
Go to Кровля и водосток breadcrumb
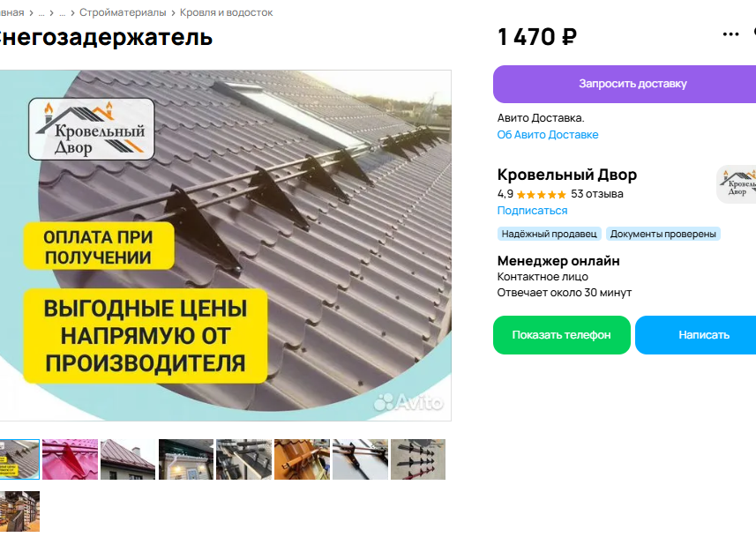tap(226, 12)
